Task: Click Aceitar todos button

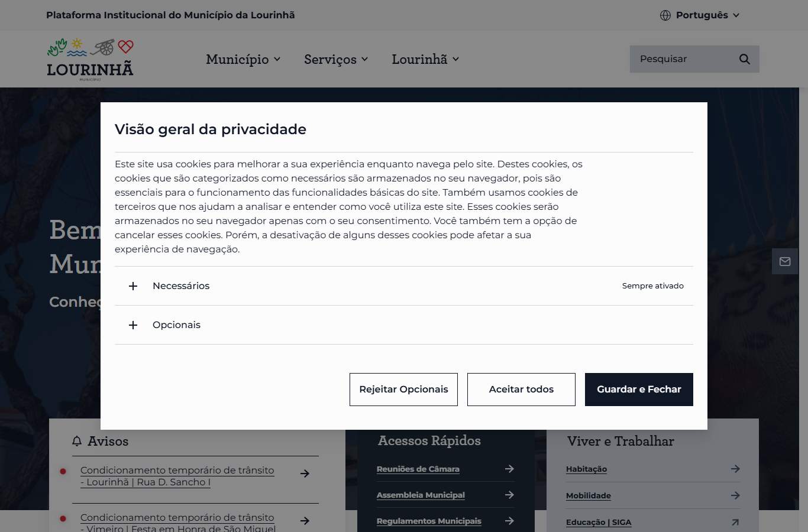Action: (521, 390)
